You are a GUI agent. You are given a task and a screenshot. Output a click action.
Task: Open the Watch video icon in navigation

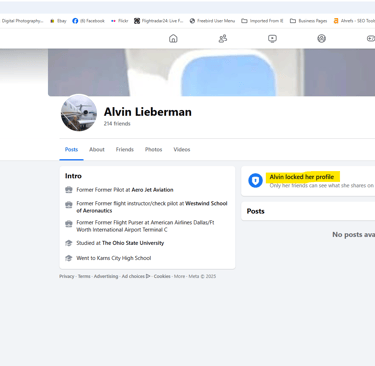point(272,39)
